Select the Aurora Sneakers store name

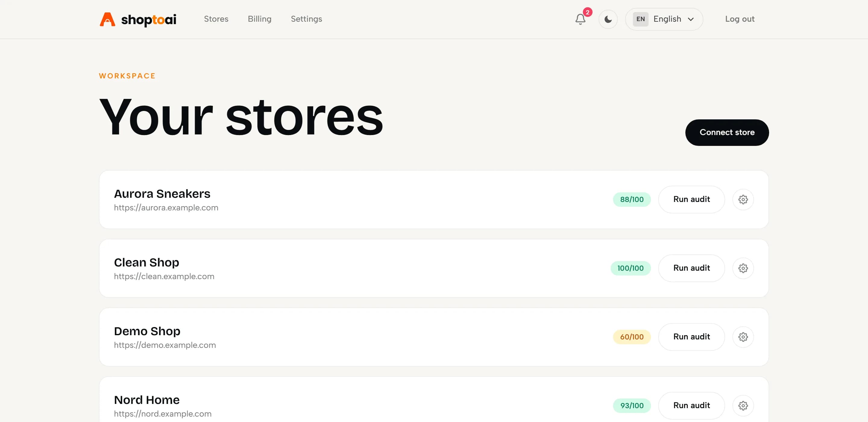(162, 194)
